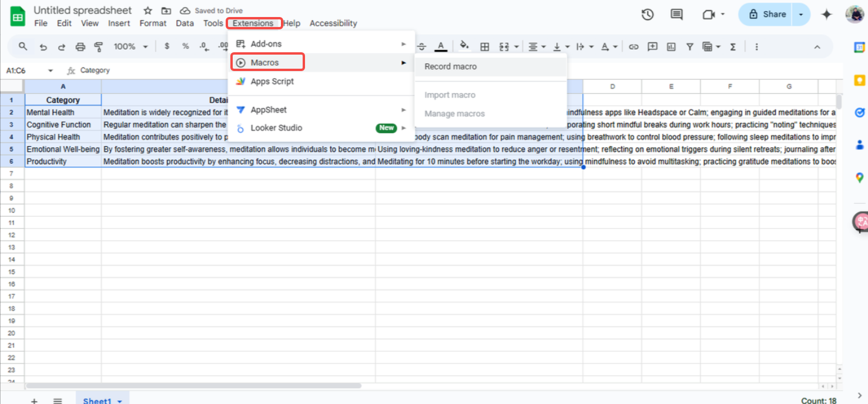This screenshot has width=868, height=404.
Task: Select AppSheet menu item
Action: (x=321, y=110)
